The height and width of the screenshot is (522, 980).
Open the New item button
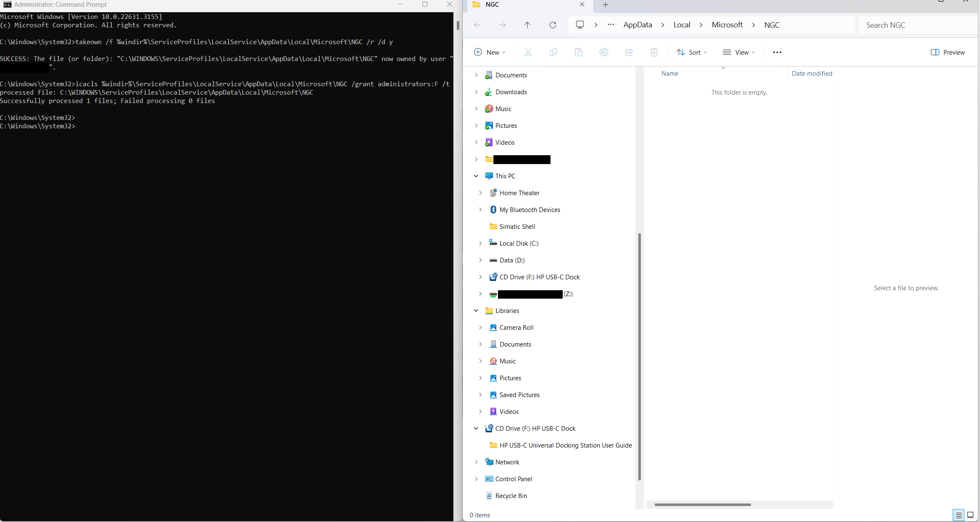pos(490,52)
